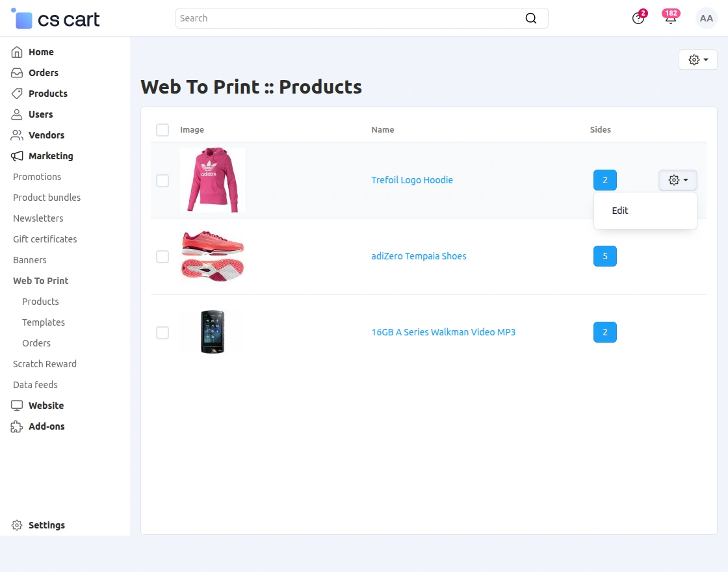Select the checkbox next to adiZero Tempaia Shoes
This screenshot has height=572, width=728.
(x=162, y=256)
